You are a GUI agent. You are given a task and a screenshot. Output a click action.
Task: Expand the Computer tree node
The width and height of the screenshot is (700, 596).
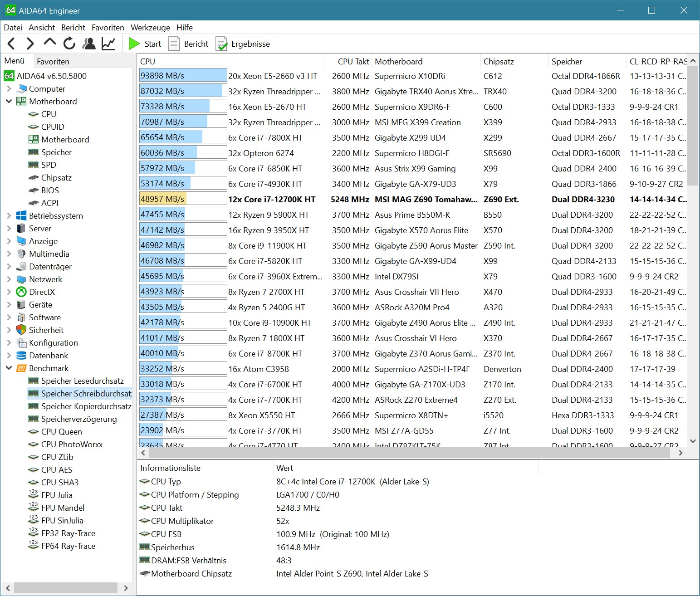pos(9,88)
